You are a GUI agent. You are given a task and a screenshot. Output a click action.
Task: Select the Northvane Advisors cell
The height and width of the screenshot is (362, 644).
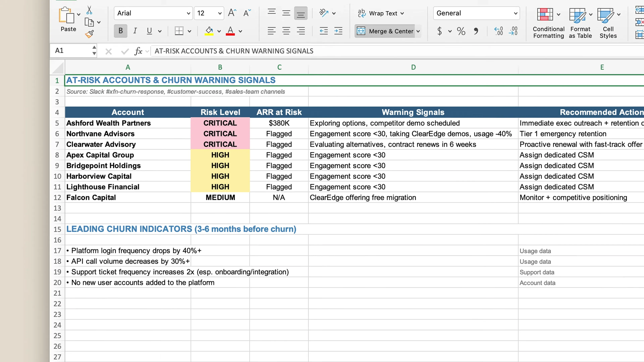point(128,134)
